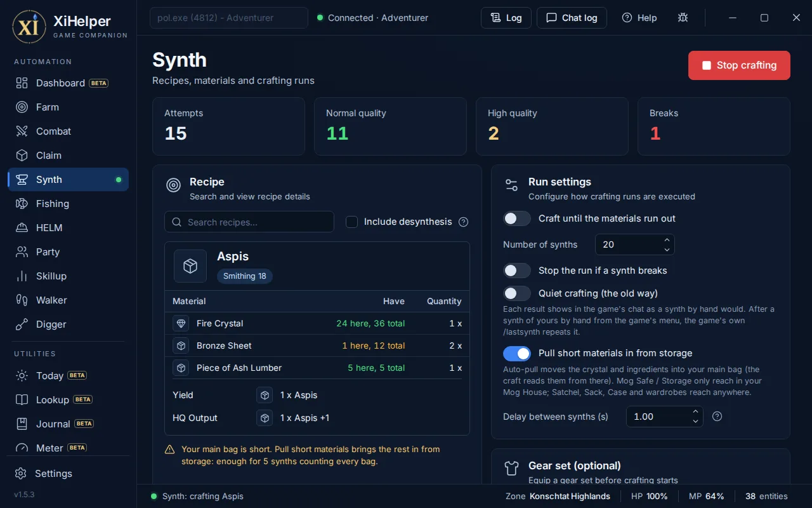
Task: Click the Yield Aspis item icon
Action: [x=265, y=395]
